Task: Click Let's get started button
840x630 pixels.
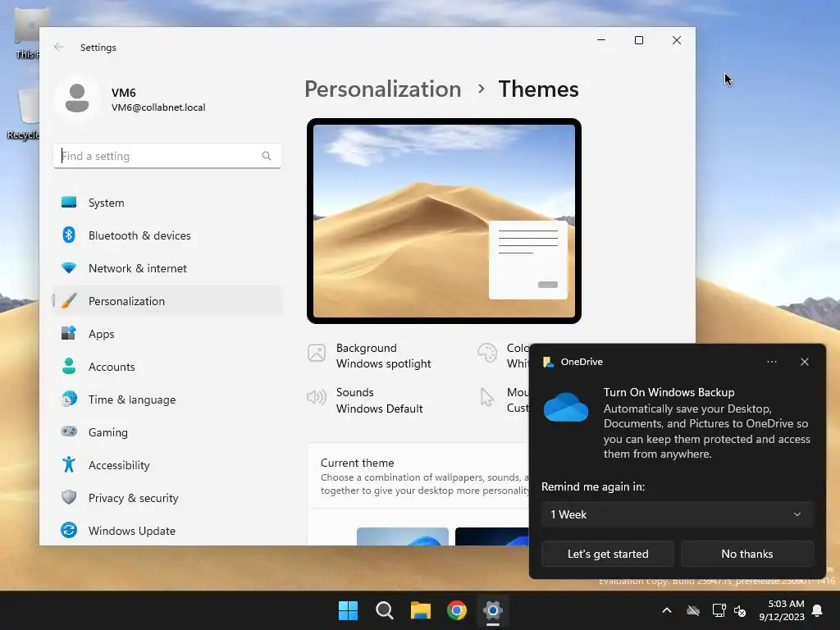Action: [x=608, y=554]
